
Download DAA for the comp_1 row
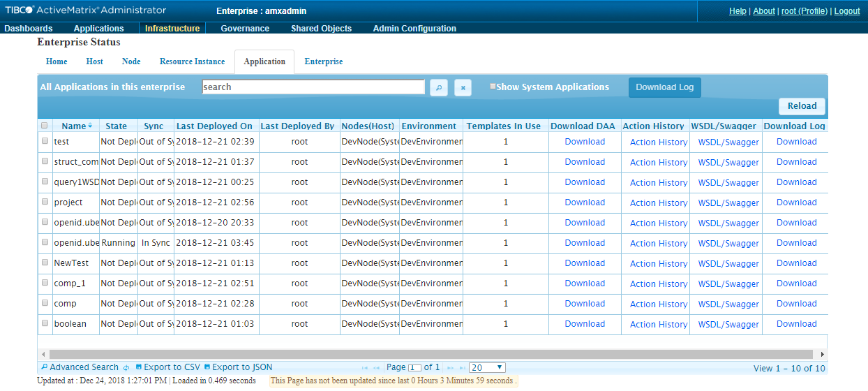click(585, 283)
